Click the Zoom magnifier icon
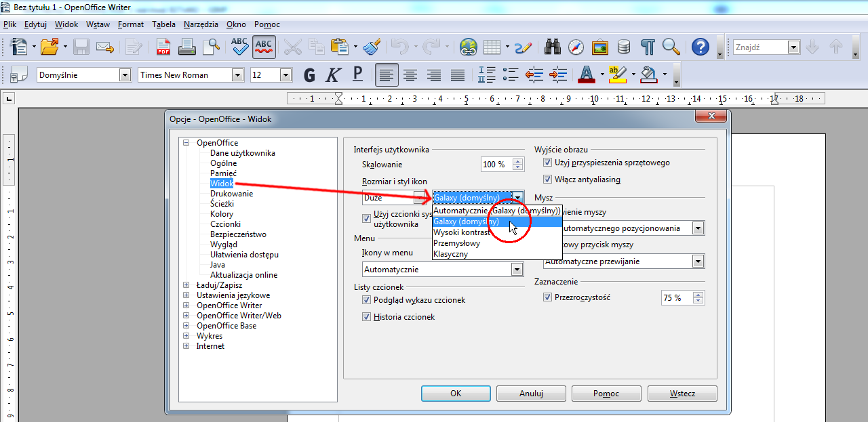The height and width of the screenshot is (422, 868). (671, 47)
